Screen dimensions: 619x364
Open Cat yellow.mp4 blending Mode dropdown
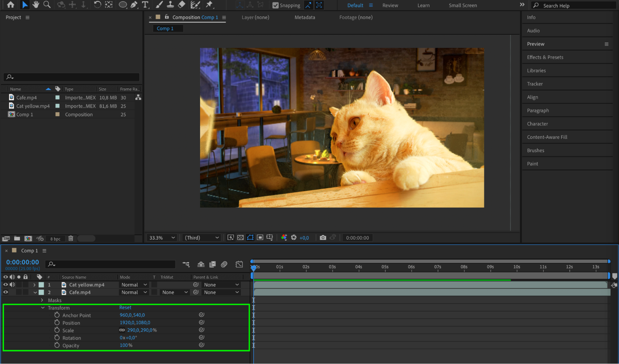134,285
